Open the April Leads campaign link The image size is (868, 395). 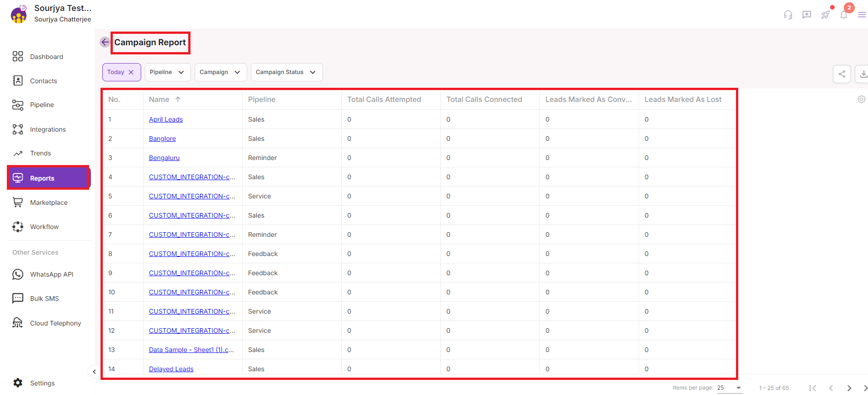pyautogui.click(x=166, y=119)
